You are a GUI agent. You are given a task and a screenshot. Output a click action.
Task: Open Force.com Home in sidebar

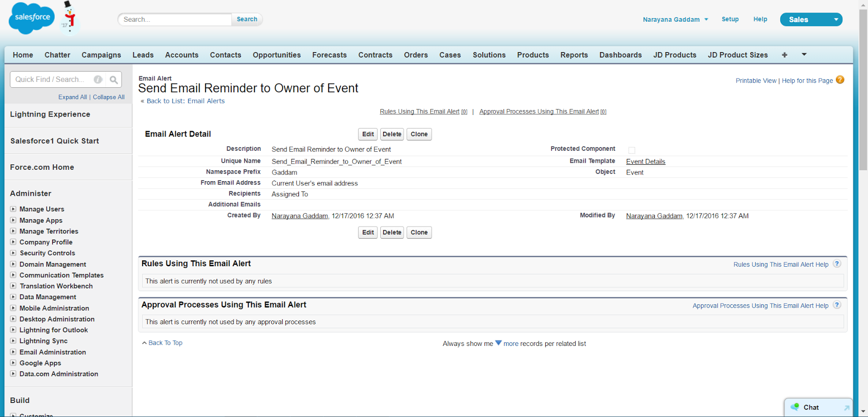click(x=42, y=168)
